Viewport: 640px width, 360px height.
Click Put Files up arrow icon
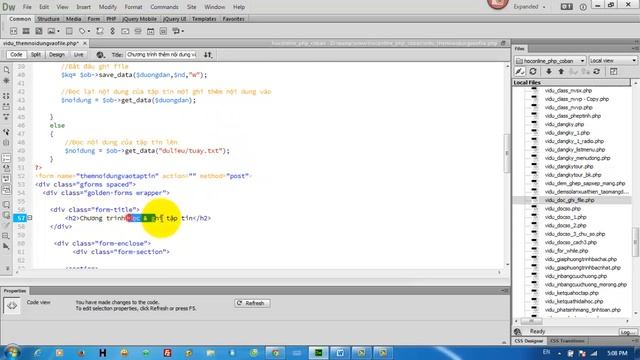pos(561,72)
